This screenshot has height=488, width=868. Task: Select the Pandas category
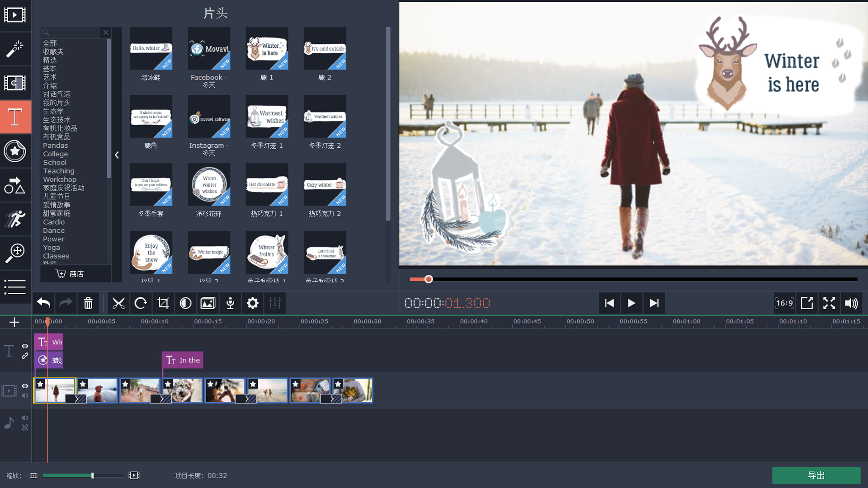pyautogui.click(x=55, y=145)
